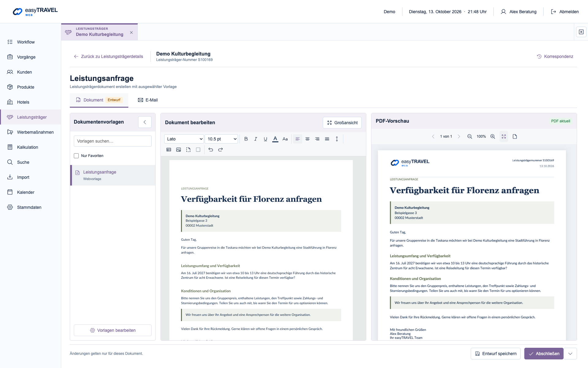This screenshot has width=588, height=368.
Task: Open Kunden in the sidebar
Action: tap(31, 72)
